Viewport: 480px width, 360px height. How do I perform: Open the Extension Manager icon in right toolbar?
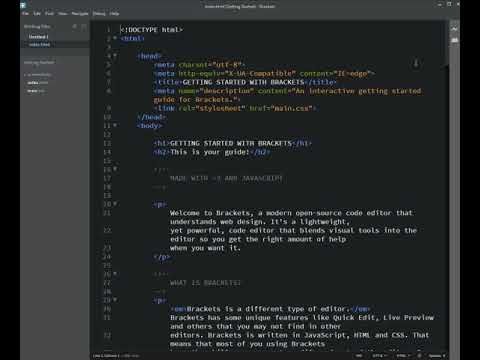tap(454, 40)
